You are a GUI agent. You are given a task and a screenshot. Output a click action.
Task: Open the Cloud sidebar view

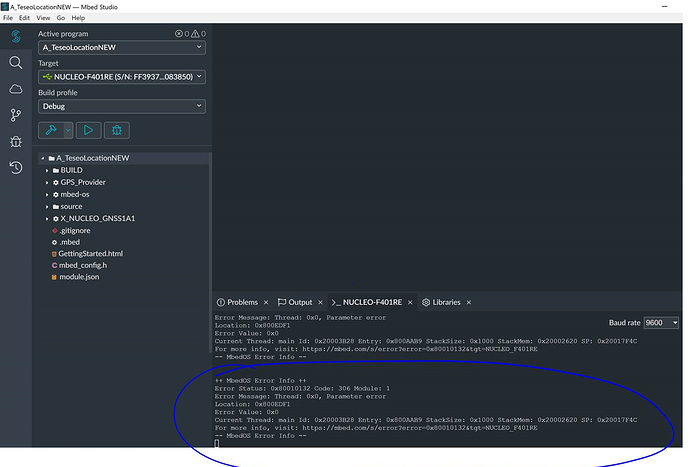point(16,89)
